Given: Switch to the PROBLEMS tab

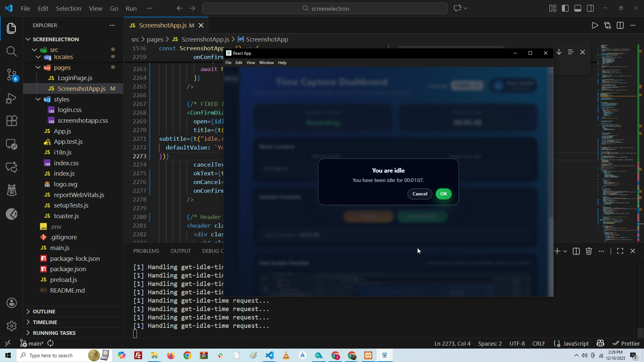Looking at the screenshot, I should (x=146, y=251).
